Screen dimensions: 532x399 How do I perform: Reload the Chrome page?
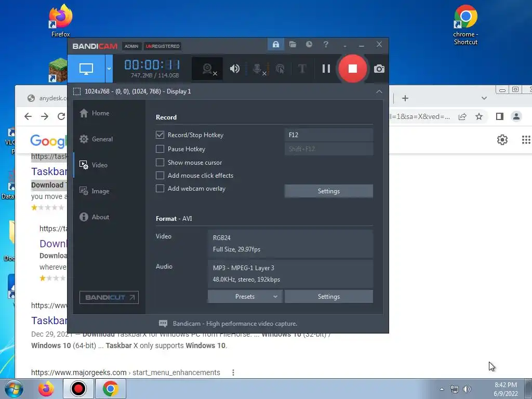tap(61, 117)
